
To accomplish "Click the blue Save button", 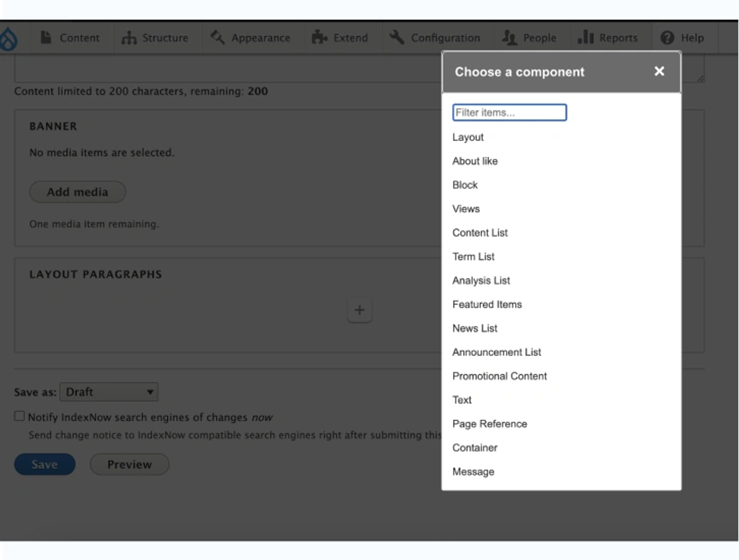I will (45, 465).
